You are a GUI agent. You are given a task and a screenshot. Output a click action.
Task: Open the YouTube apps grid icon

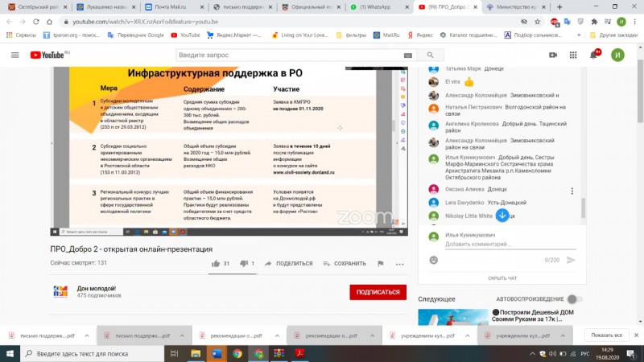coord(574,55)
